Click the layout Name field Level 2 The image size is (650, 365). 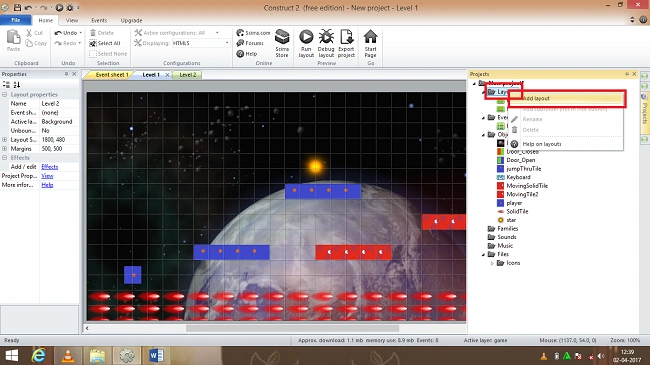pos(59,104)
